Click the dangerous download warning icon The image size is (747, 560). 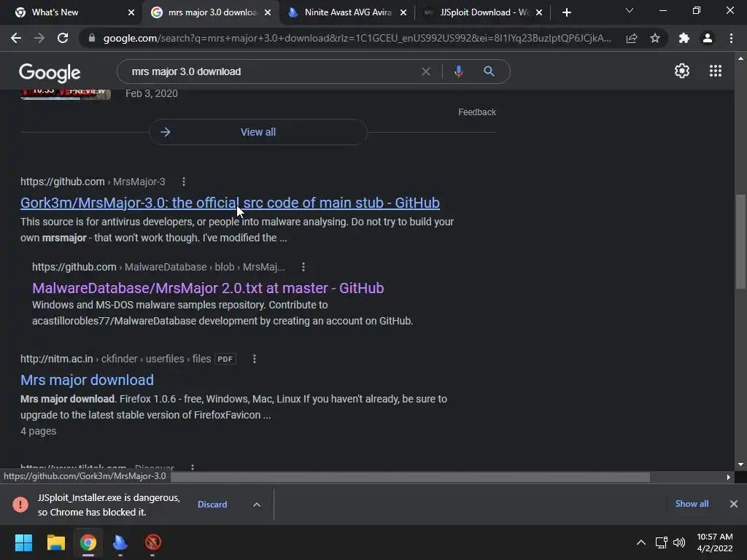tap(20, 505)
